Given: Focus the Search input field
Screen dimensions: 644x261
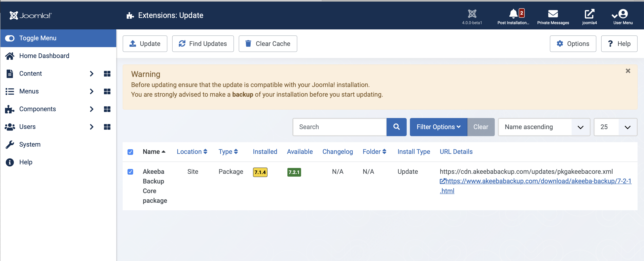Looking at the screenshot, I should (339, 127).
